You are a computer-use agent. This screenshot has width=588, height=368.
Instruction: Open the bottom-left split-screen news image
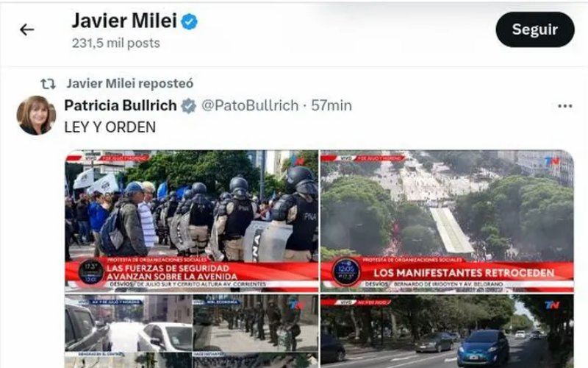click(191, 331)
